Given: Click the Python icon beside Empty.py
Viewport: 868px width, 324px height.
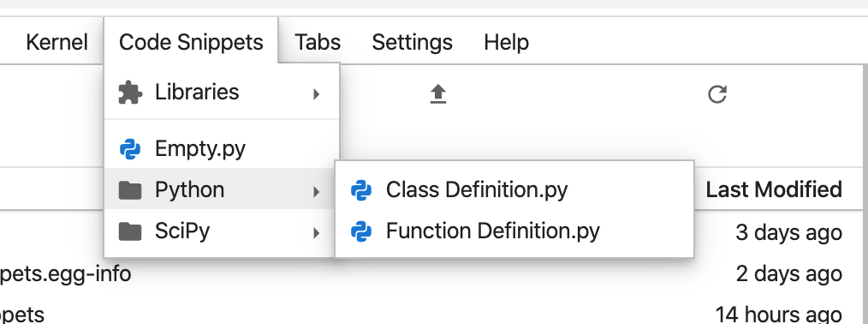Looking at the screenshot, I should (x=130, y=149).
